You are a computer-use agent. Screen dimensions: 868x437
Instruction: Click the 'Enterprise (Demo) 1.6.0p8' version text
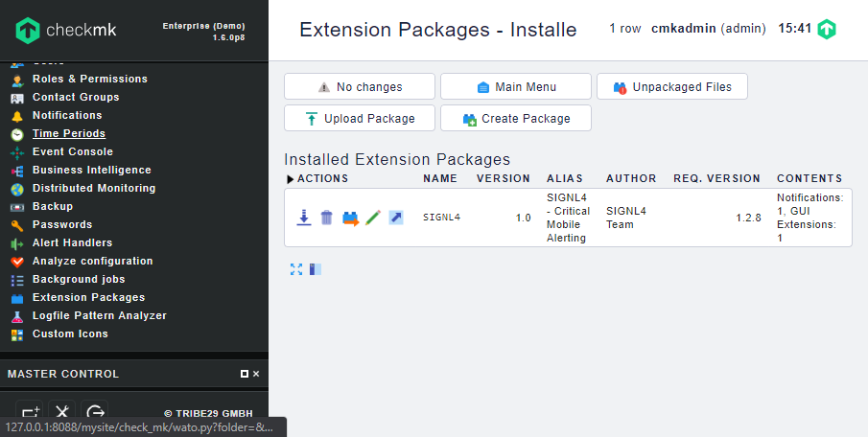(203, 32)
